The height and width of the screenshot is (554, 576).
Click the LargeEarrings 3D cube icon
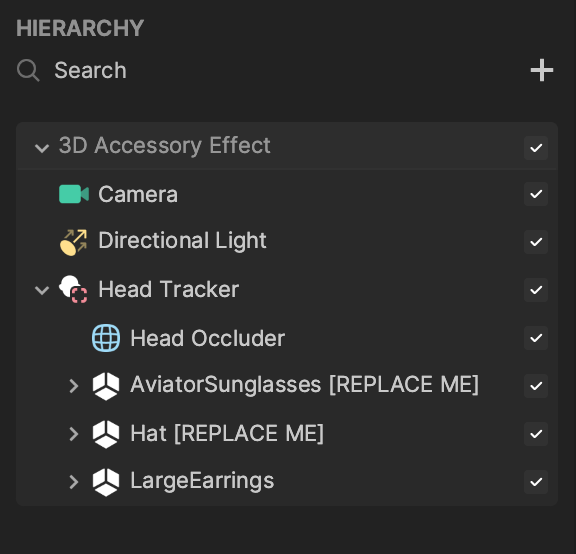point(106,482)
